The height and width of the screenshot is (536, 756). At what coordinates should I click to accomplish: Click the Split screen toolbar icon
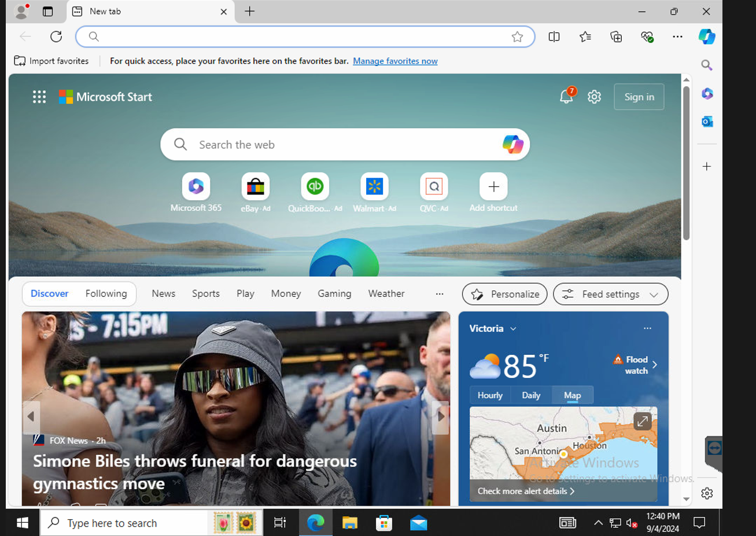[x=554, y=36]
